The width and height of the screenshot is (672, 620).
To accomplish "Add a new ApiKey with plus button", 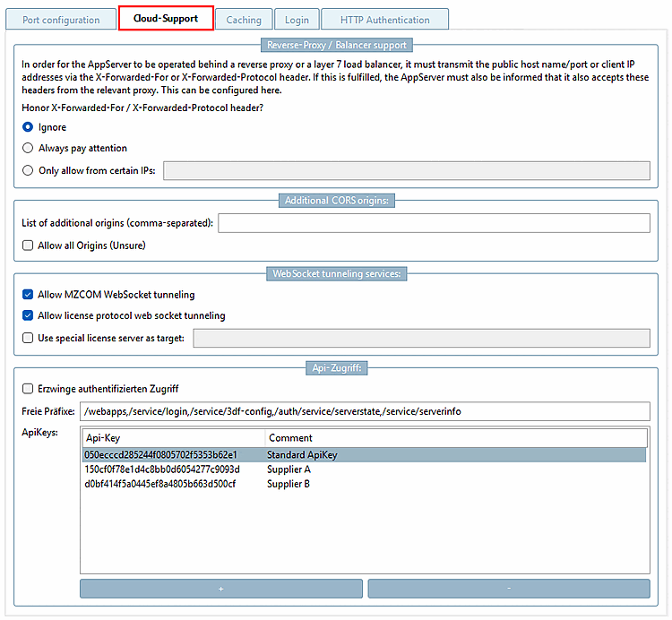I will 221,589.
